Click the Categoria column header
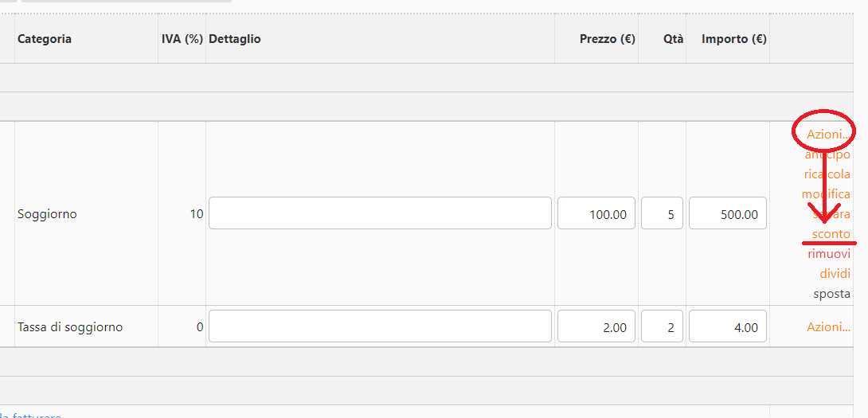Screen dimensions: 868x418 [x=45, y=39]
